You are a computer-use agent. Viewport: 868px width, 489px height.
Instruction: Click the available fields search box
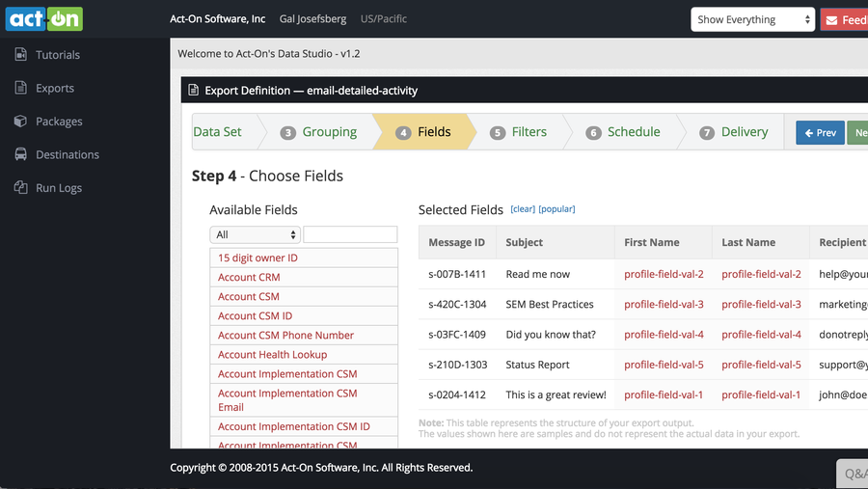point(350,234)
